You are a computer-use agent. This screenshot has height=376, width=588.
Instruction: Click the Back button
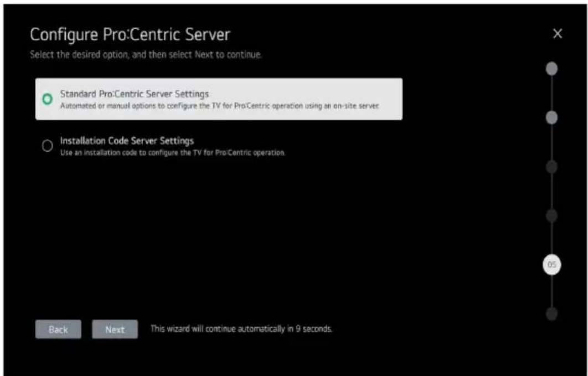(x=58, y=329)
